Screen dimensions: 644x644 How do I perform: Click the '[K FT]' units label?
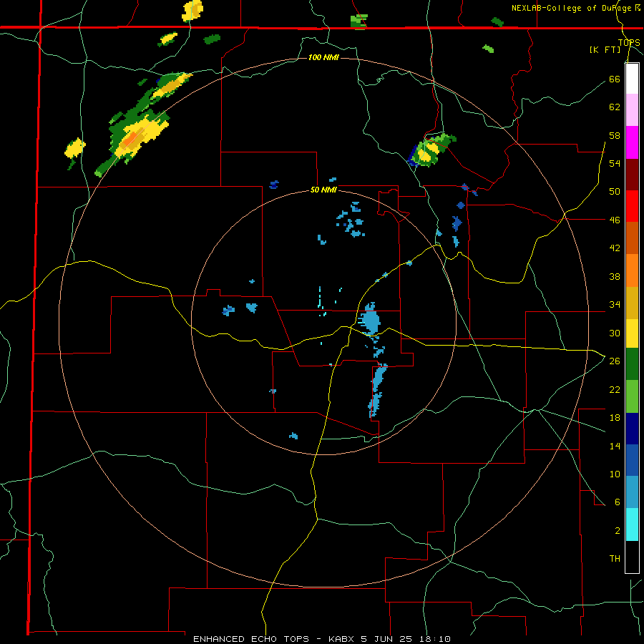coord(605,50)
